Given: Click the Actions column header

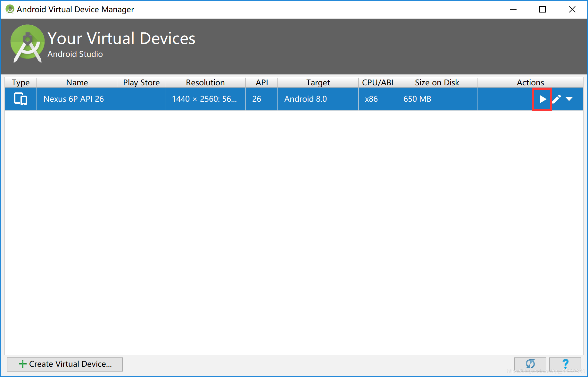Looking at the screenshot, I should click(530, 82).
